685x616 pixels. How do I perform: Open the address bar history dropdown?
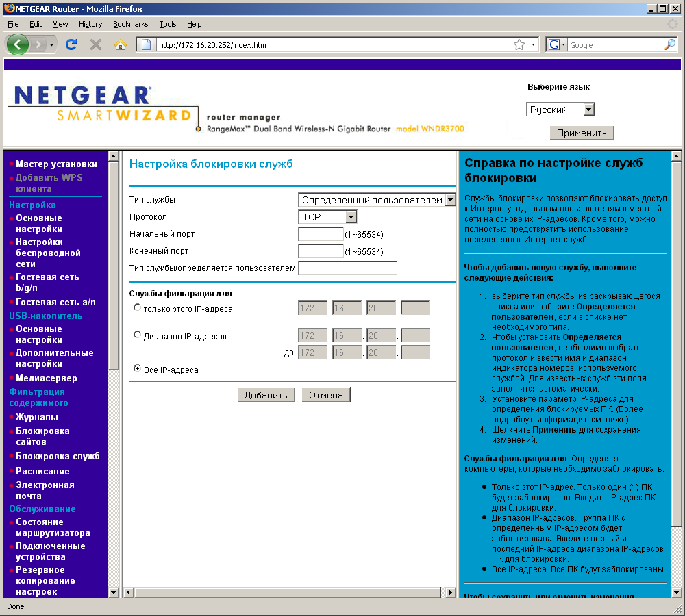pyautogui.click(x=533, y=44)
